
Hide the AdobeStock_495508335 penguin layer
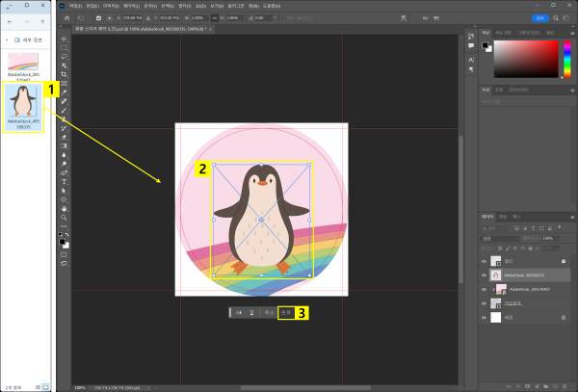(x=484, y=274)
